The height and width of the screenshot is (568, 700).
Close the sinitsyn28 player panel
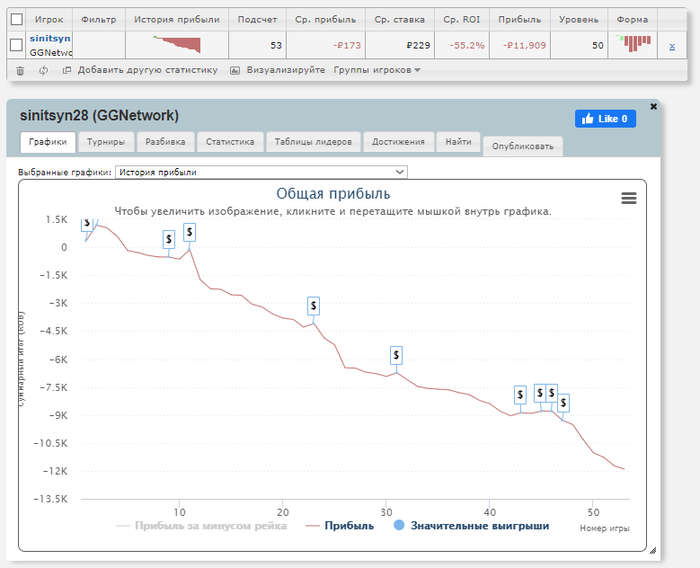[x=653, y=106]
